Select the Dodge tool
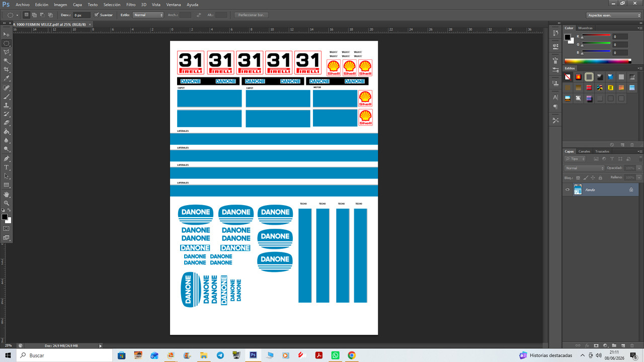 7,149
